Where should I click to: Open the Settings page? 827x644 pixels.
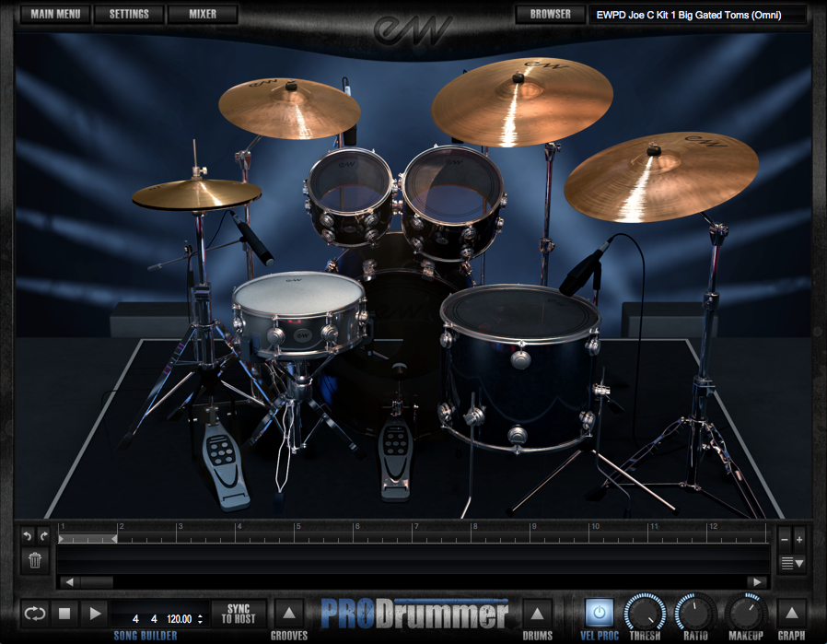pyautogui.click(x=129, y=15)
